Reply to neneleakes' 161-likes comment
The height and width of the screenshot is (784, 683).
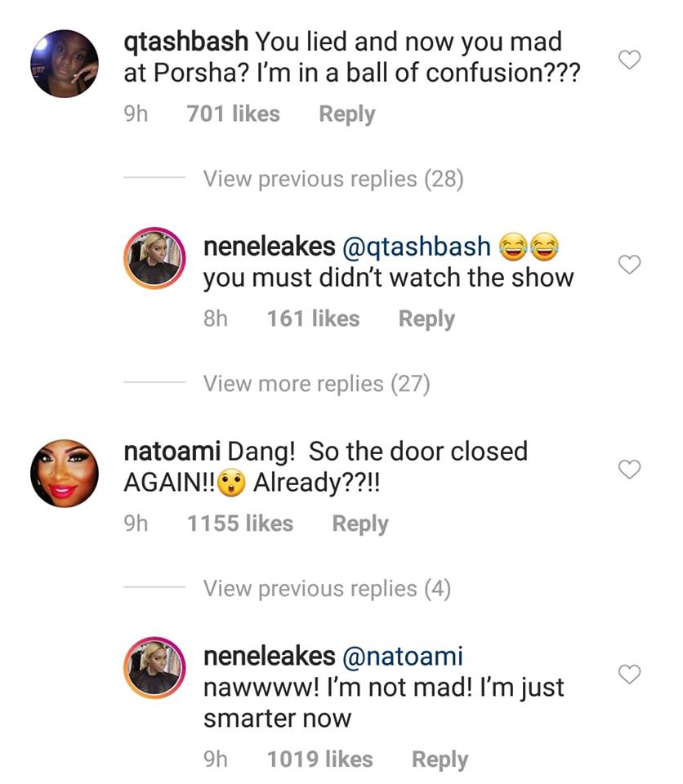tap(426, 318)
